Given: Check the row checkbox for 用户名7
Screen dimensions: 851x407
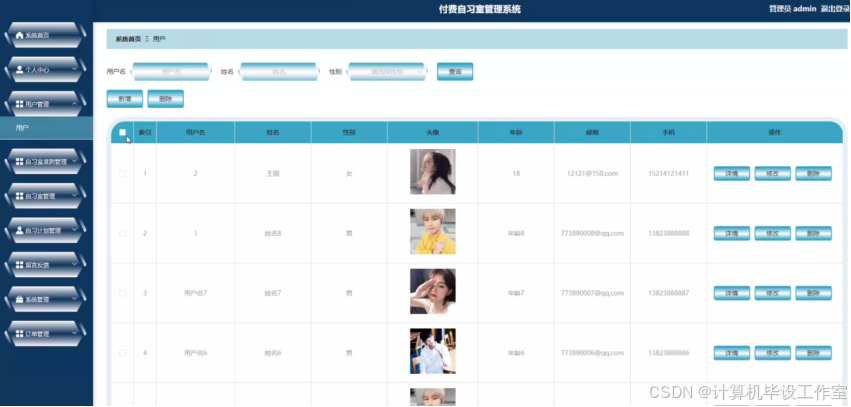Looking at the screenshot, I should (123, 293).
